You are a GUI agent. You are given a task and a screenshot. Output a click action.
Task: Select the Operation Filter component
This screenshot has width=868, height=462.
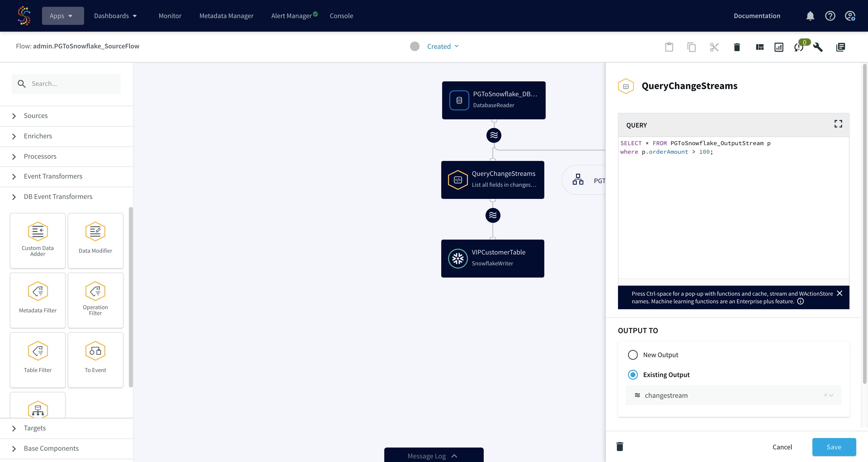click(x=95, y=300)
